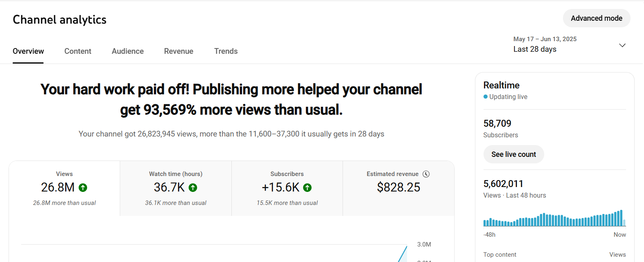The height and width of the screenshot is (262, 644).
Task: Click the 26,823,945 views summary sentence
Action: pos(231,134)
